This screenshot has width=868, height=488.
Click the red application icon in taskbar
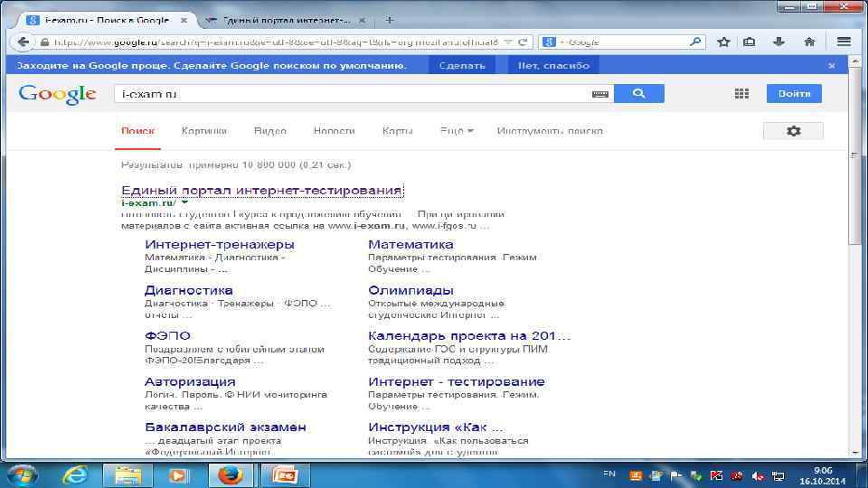click(284, 475)
